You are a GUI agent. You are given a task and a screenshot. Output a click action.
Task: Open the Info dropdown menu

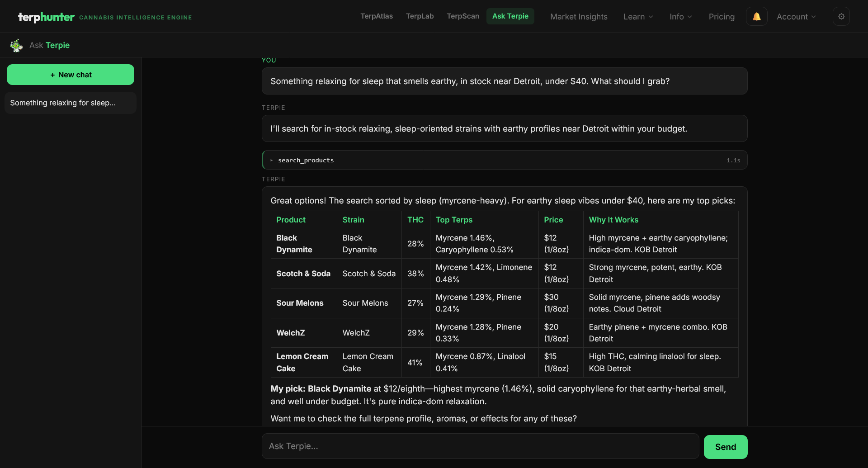pos(681,17)
